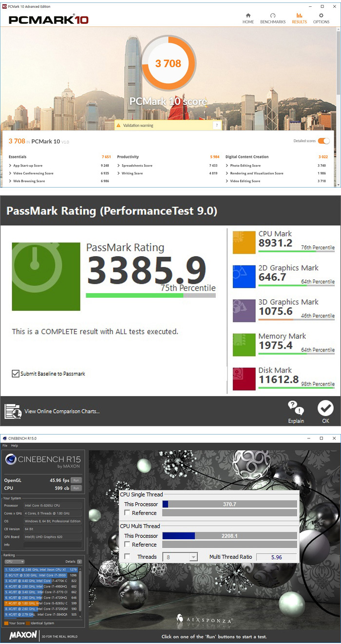Open the CPU ranking dropdown in Cinebench
Screen dimensions: 341x644
[x=15, y=562]
